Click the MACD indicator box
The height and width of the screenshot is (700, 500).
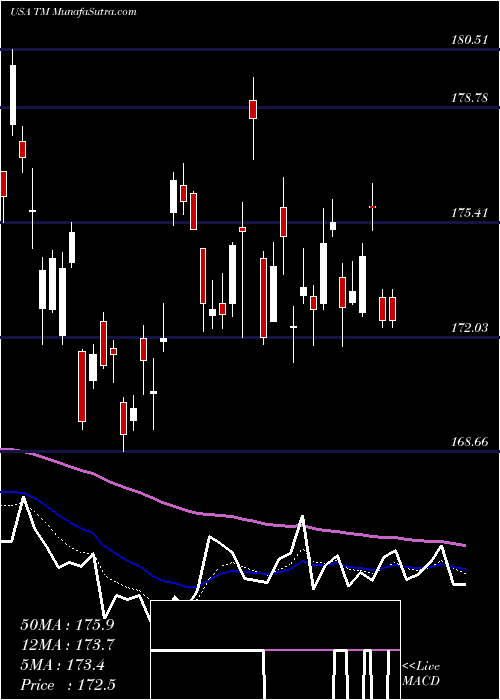tap(275, 650)
